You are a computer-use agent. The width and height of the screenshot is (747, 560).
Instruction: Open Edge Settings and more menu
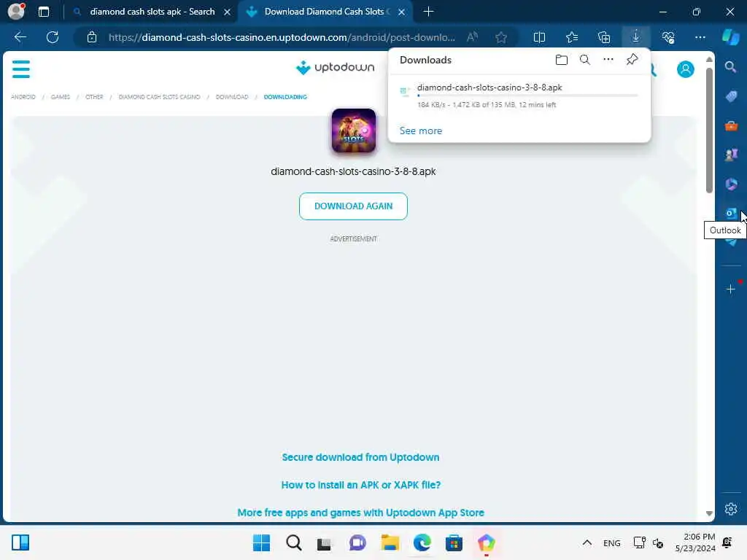[700, 37]
